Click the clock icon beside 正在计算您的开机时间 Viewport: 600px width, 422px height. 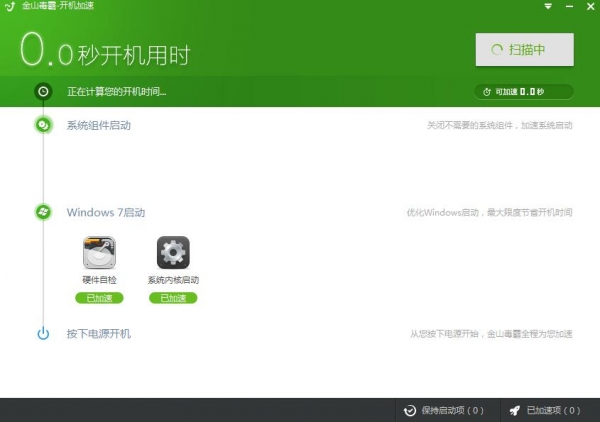[43, 91]
